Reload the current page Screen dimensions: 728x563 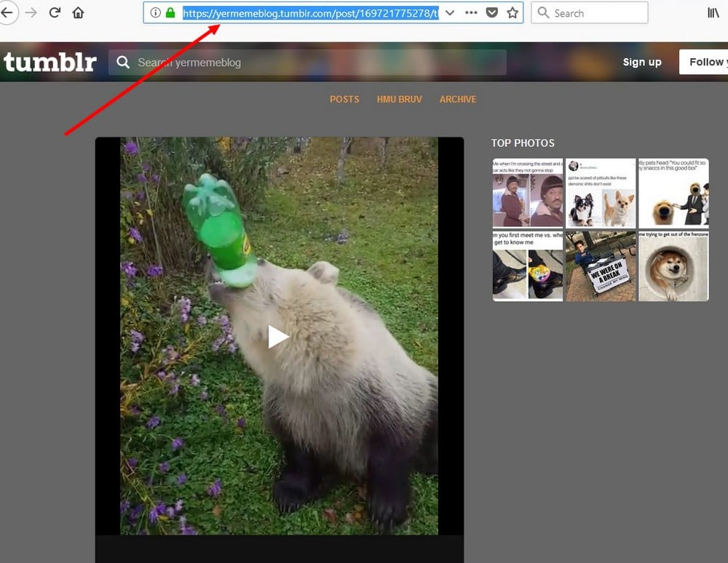(55, 12)
